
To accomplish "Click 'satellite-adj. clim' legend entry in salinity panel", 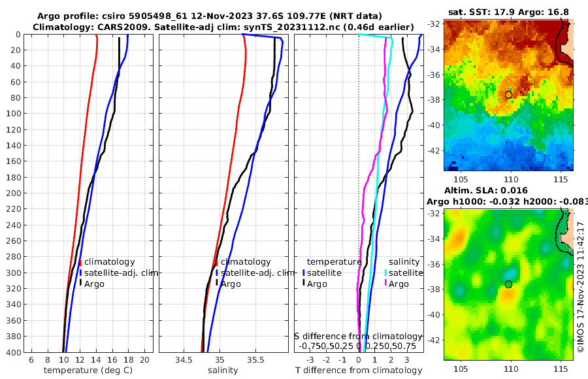I will 257,272.
